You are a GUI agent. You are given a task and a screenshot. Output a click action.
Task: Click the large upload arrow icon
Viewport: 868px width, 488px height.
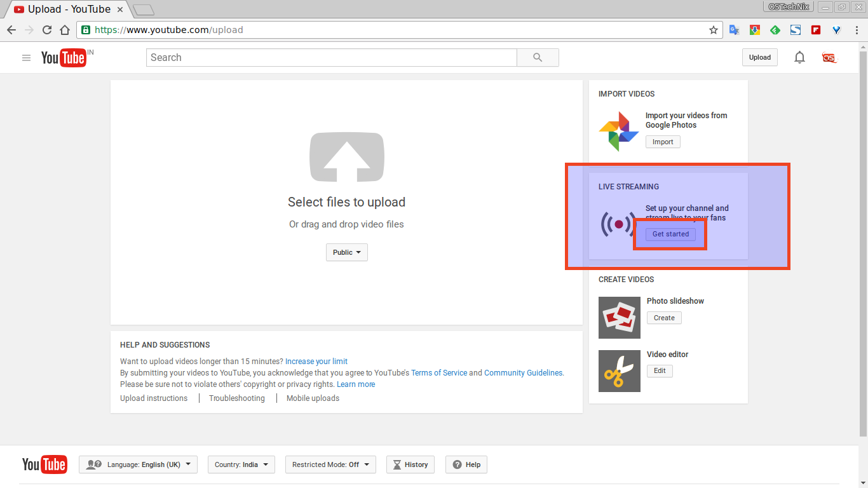point(347,157)
